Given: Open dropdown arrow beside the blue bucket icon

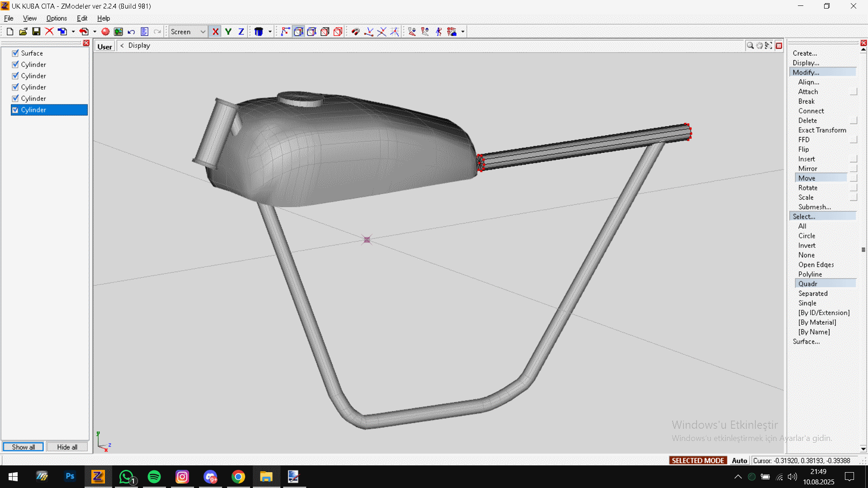Looking at the screenshot, I should click(270, 32).
